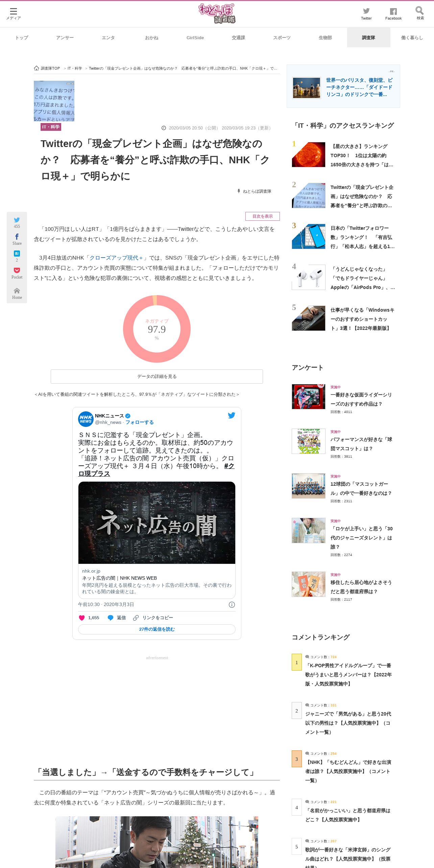Open the トップ nav tab
The width and height of the screenshot is (434, 868).
[x=22, y=38]
